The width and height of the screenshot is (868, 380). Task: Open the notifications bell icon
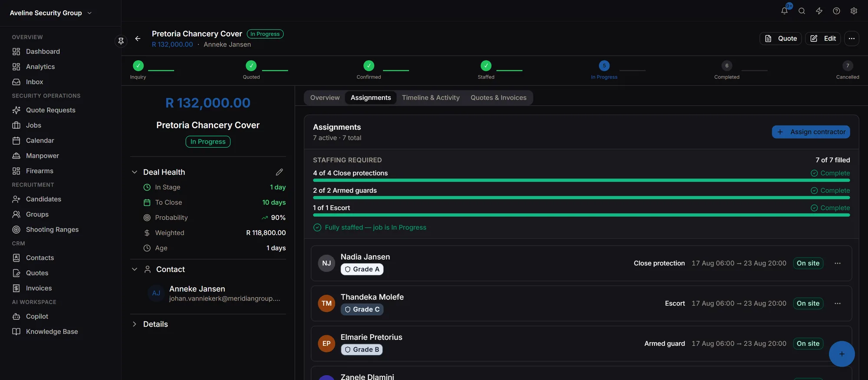pos(784,11)
